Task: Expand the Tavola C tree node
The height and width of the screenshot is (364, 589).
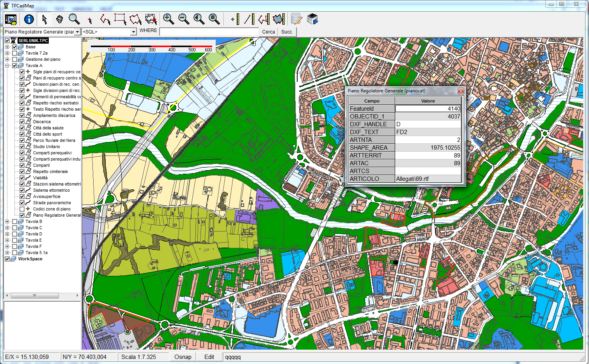Action: point(7,228)
